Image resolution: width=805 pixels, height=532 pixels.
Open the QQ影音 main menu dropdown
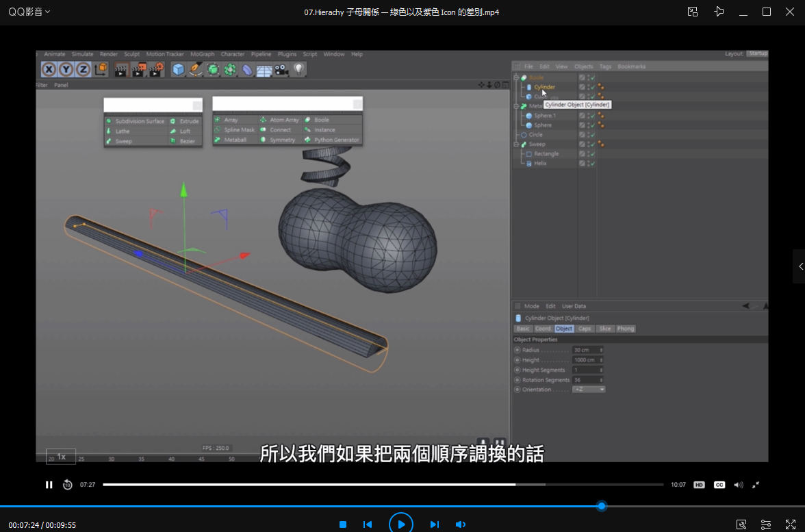[x=29, y=12]
